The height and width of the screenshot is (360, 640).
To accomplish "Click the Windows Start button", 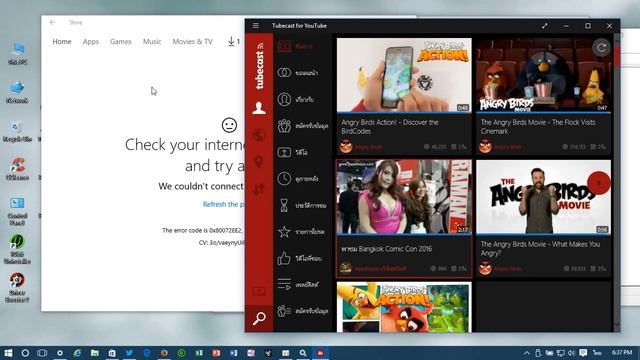I will point(8,353).
